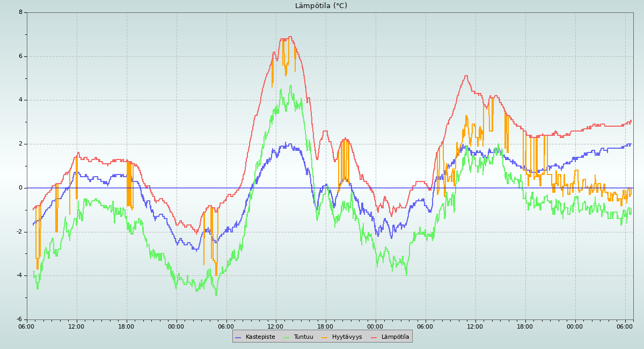Click the green Tuntuu legend line marker
The height and width of the screenshot is (349, 644).
(286, 337)
